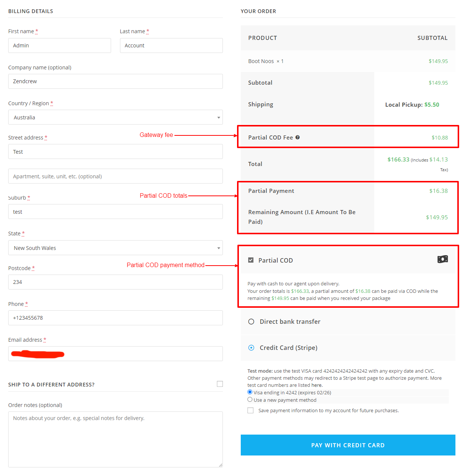Click the Company name field
Viewport: 464px width, 476px height.
tap(116, 81)
